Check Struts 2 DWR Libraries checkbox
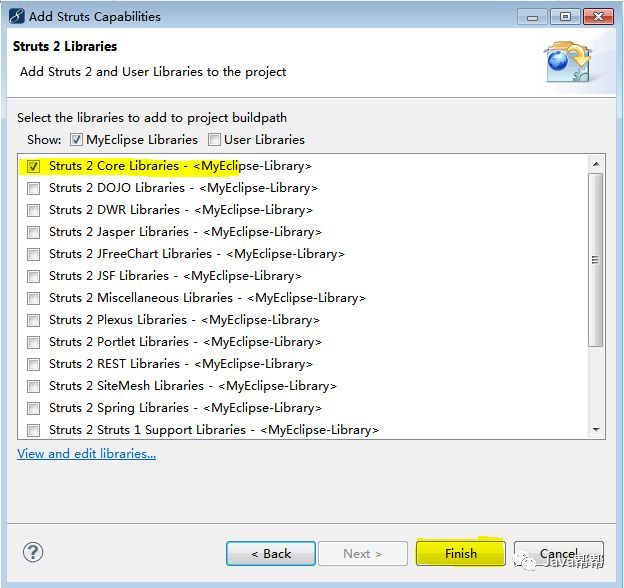This screenshot has height=588, width=624. pos(33,210)
